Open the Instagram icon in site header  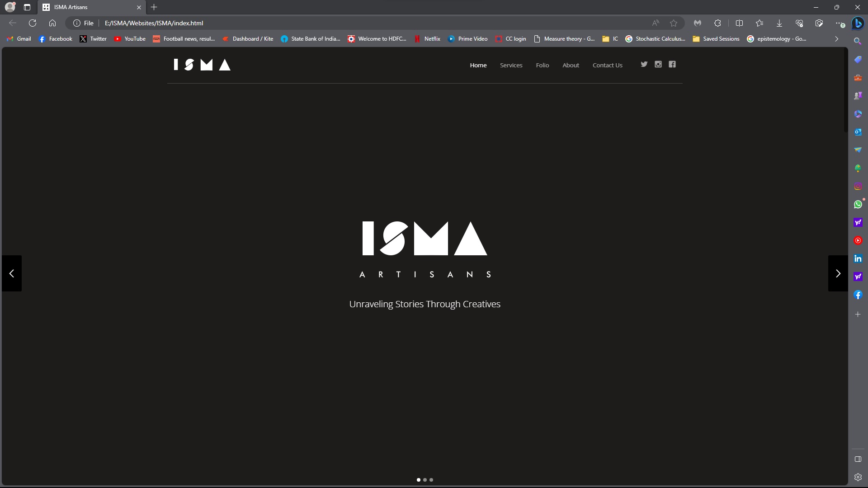tap(658, 64)
